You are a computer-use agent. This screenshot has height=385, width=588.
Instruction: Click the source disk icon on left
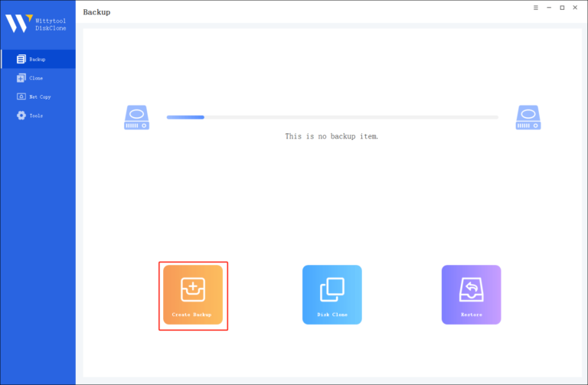click(x=136, y=117)
